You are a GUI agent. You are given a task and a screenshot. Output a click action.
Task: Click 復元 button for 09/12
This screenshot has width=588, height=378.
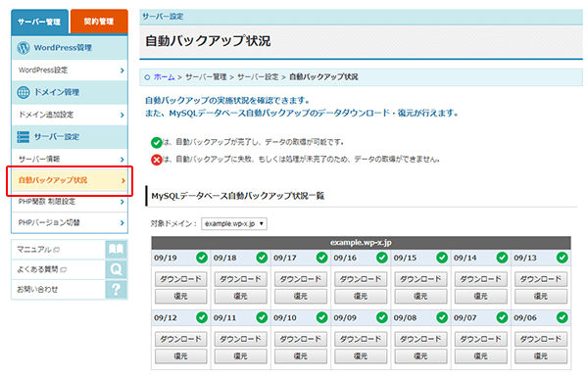coord(180,356)
